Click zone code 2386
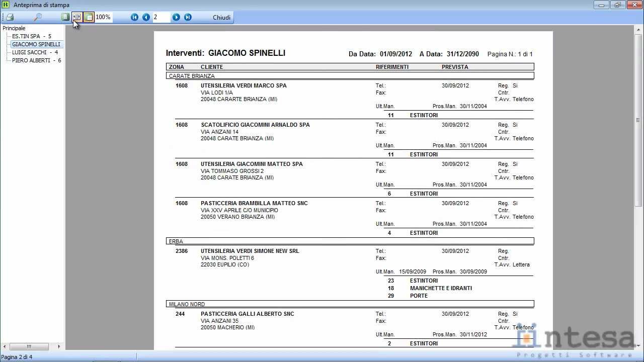The width and height of the screenshot is (644, 362). (x=181, y=251)
